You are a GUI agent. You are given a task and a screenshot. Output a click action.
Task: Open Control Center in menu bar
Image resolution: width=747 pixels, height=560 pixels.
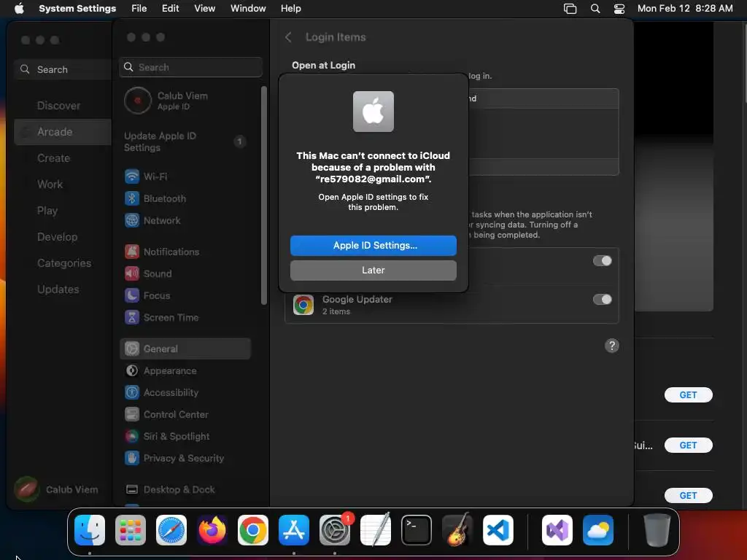click(619, 9)
